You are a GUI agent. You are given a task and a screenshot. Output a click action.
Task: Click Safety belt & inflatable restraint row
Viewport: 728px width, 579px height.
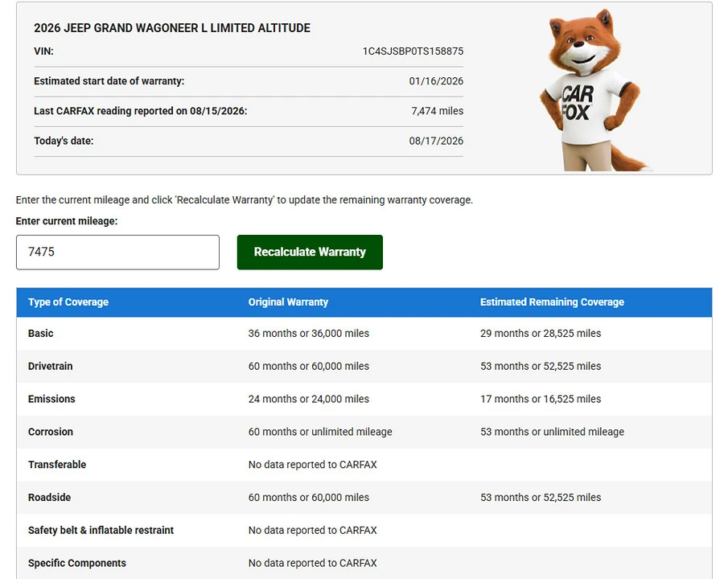point(364,530)
